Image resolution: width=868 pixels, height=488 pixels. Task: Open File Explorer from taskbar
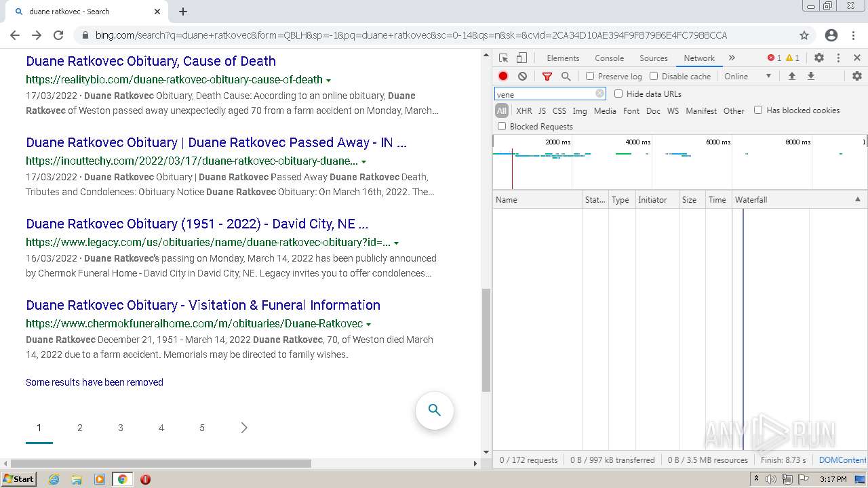pos(77,479)
